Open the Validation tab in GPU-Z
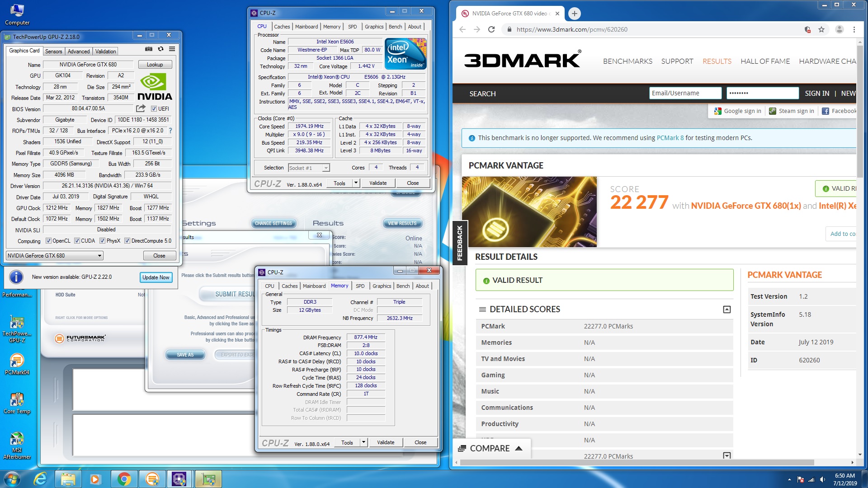This screenshot has height=488, width=868. (x=105, y=52)
